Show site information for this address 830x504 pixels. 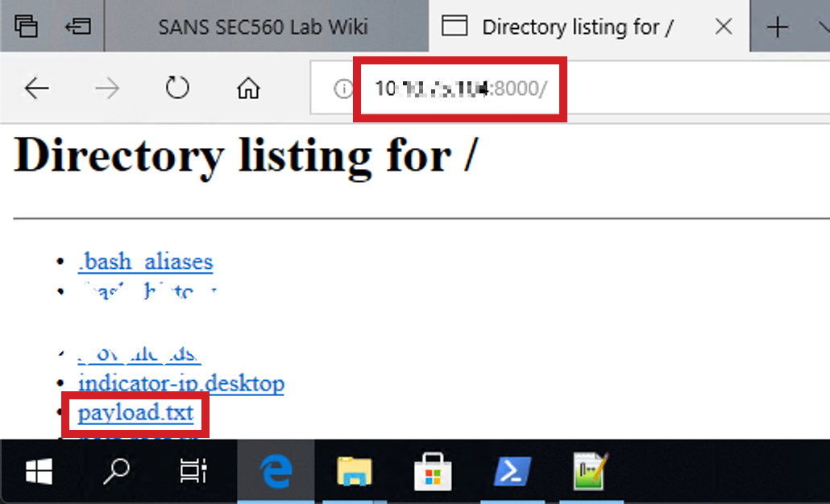(342, 89)
